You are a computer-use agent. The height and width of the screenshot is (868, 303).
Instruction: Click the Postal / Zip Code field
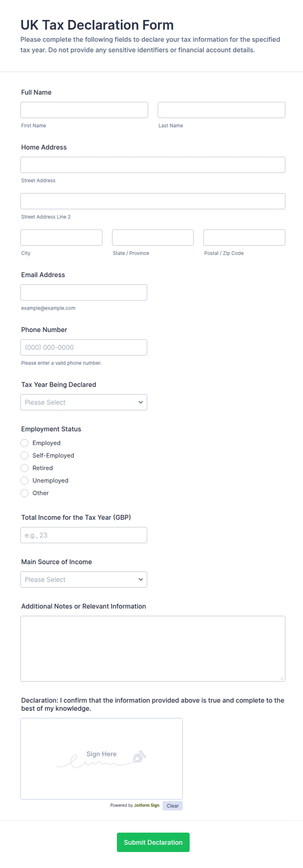coord(244,238)
